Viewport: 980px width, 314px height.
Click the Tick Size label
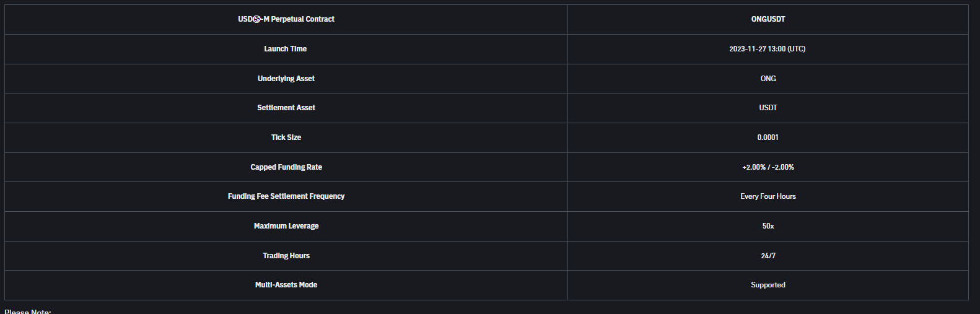(x=286, y=137)
